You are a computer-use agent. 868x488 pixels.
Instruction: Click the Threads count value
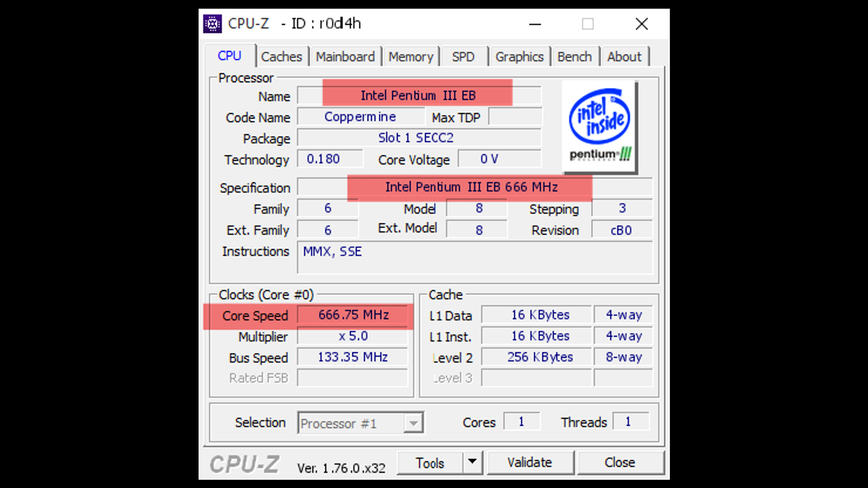[631, 422]
